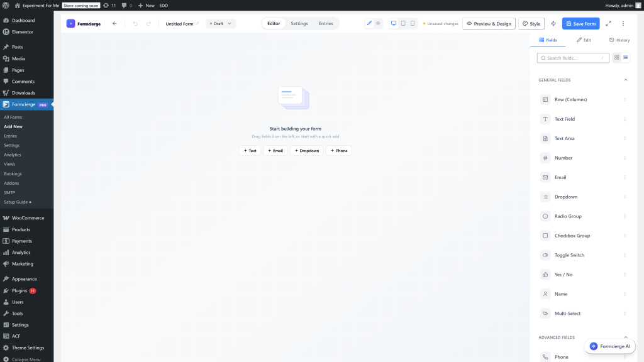Open the three-dot options menu beside Save Form

coord(623,23)
